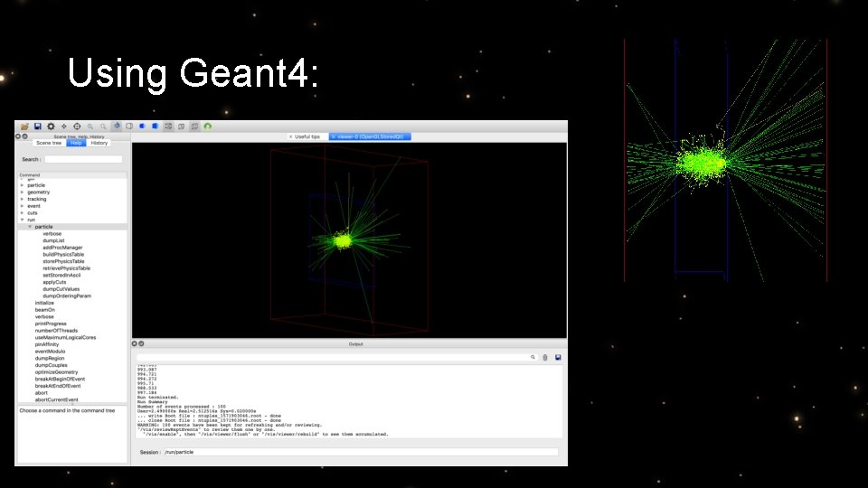The image size is (868, 488).
Task: Close the Output dock panel
Action: pyautogui.click(x=135, y=343)
